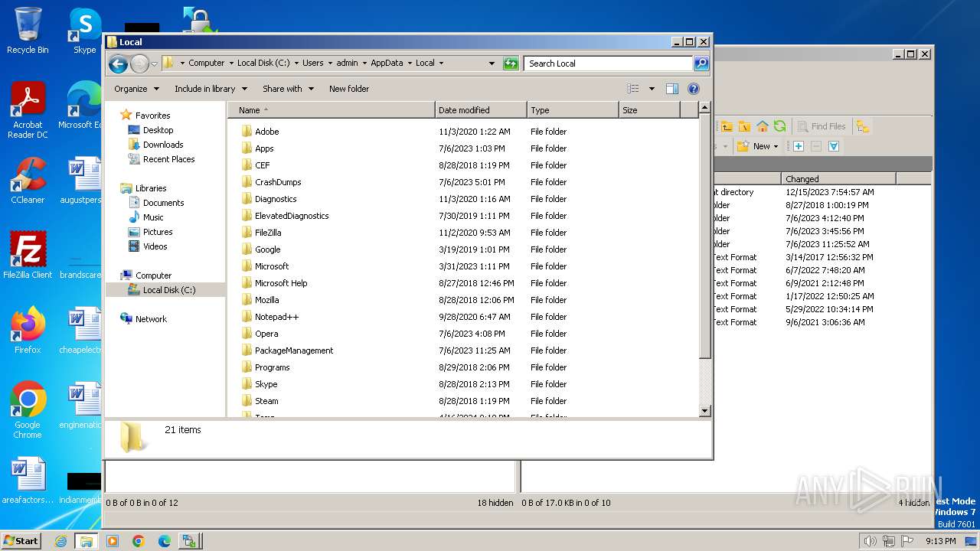Screen dimensions: 980x551
Task: Open CCleaner desktop shortcut
Action: click(x=28, y=181)
